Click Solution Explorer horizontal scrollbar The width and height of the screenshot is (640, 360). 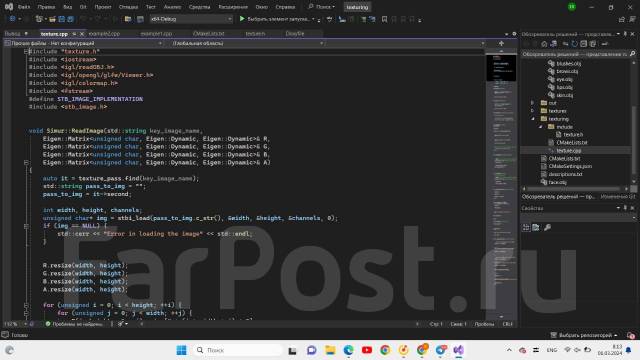573,189
